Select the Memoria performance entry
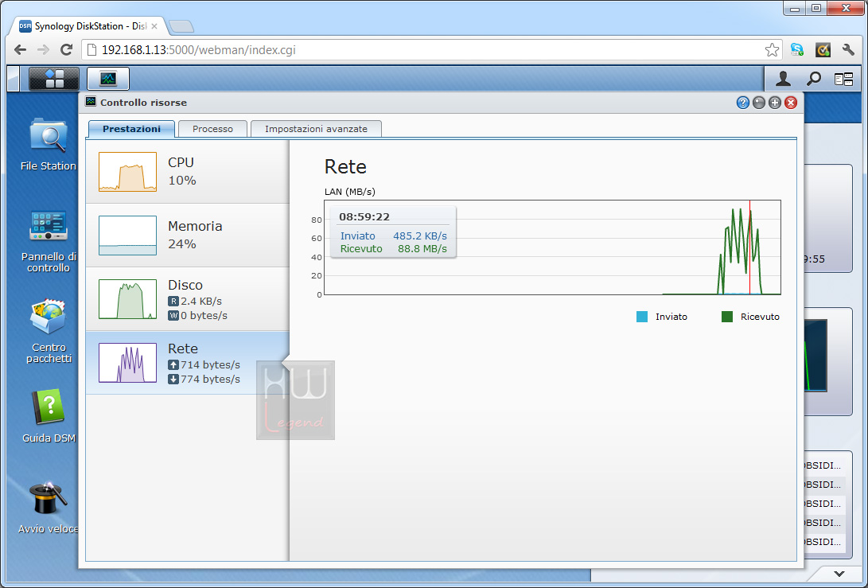Viewport: 868px width, 588px height. coord(187,236)
